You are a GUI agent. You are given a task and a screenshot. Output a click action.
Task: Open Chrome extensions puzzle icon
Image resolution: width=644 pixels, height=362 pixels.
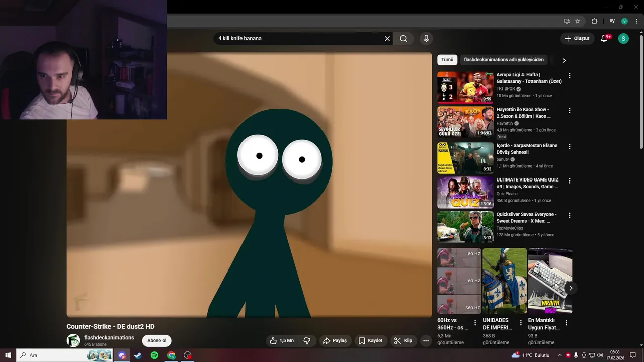coord(594,21)
